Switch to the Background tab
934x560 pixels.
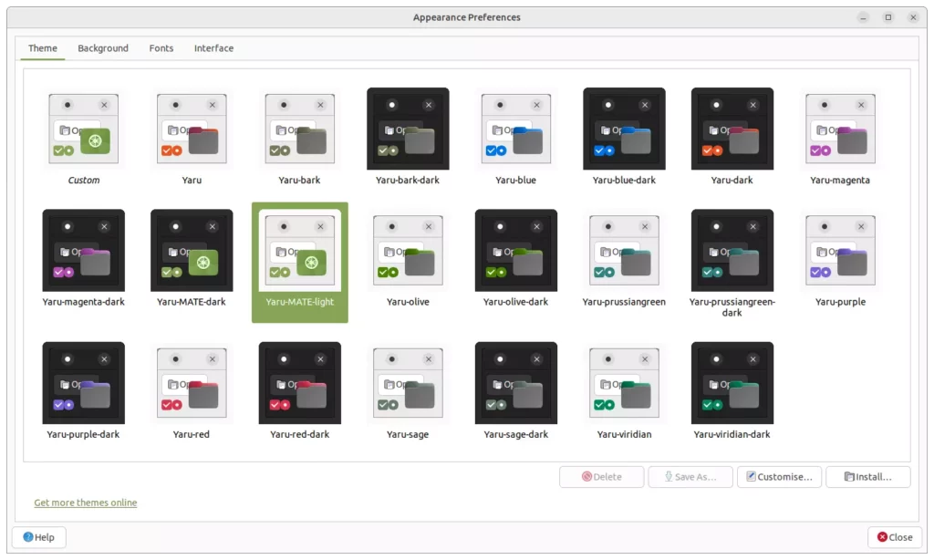(103, 48)
